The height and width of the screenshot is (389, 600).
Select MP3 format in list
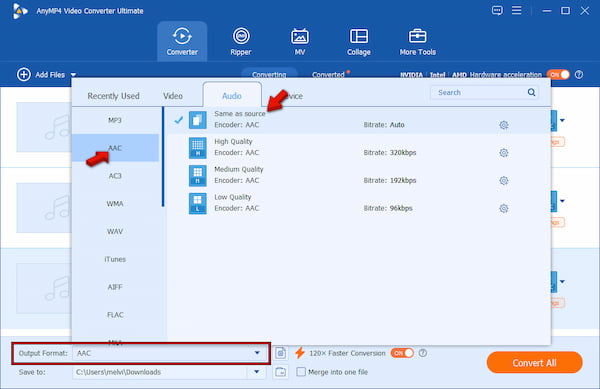coord(115,120)
